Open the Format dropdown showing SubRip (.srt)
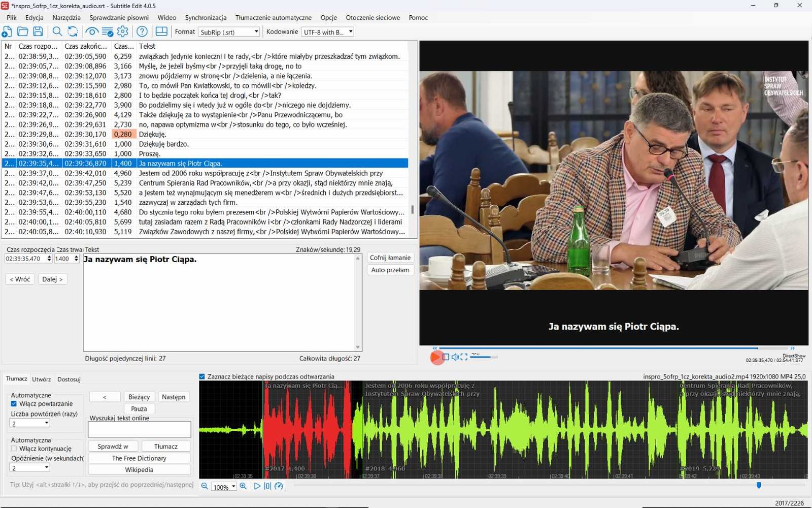The width and height of the screenshot is (812, 508). click(229, 31)
